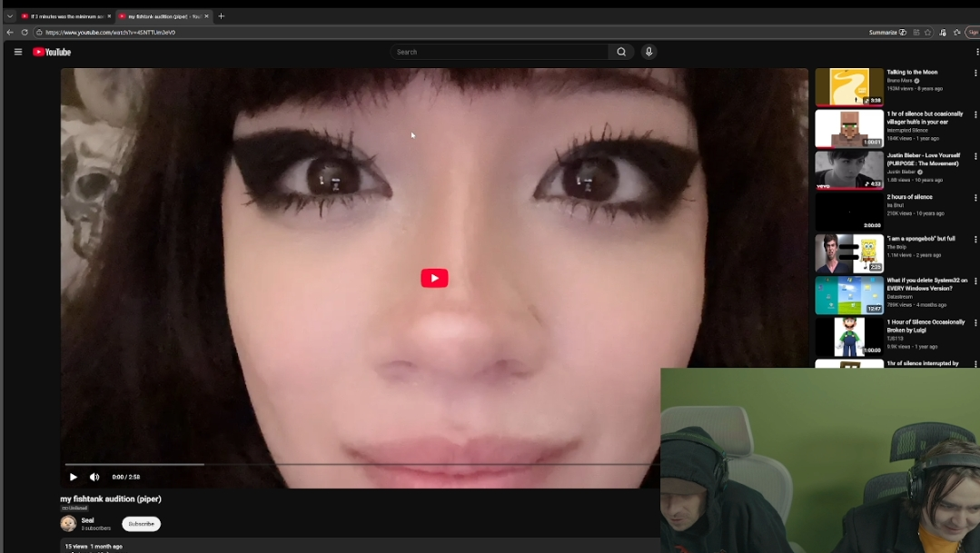Click the Summarize button in address bar
This screenshot has height=553, width=980.
(887, 32)
